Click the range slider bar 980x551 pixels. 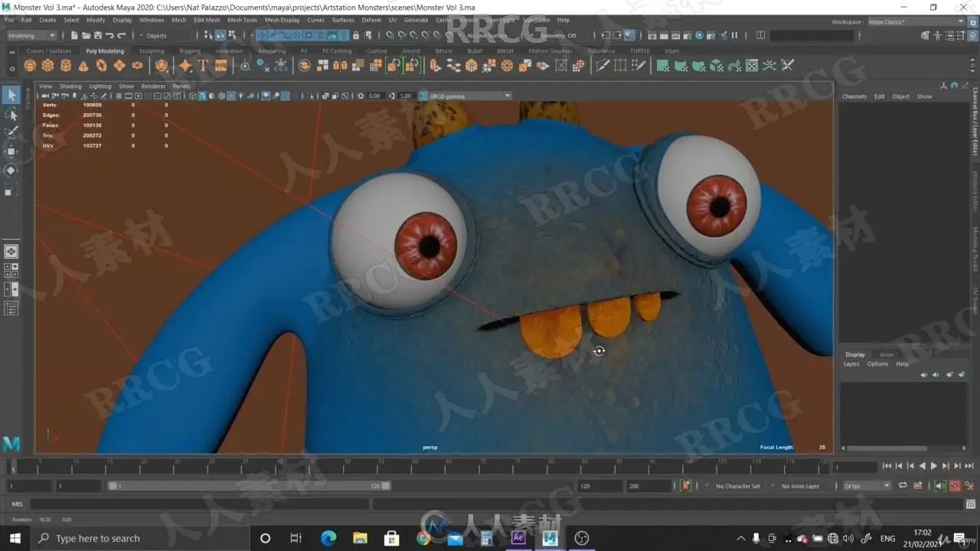(249, 486)
